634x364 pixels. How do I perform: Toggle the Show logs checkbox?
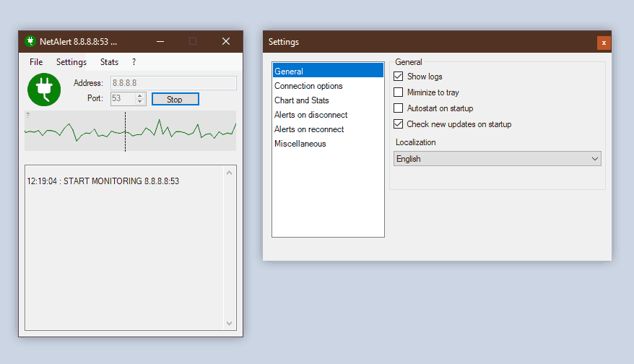click(398, 77)
